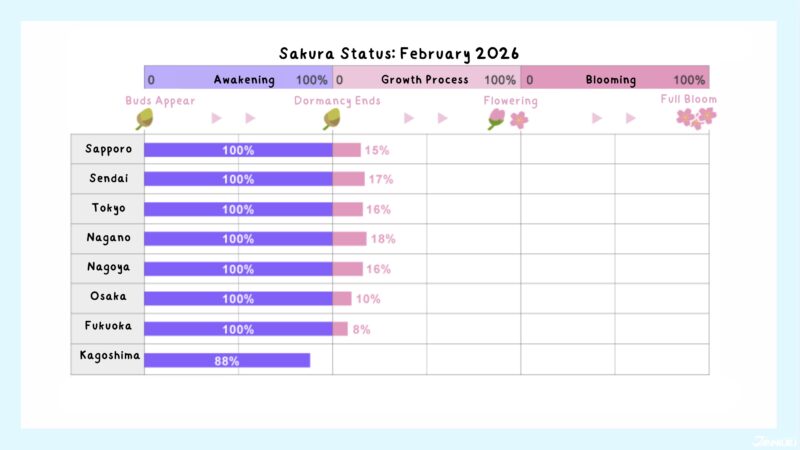The width and height of the screenshot is (800, 450).
Task: Select the Awakening phase header bar
Action: coord(238,79)
